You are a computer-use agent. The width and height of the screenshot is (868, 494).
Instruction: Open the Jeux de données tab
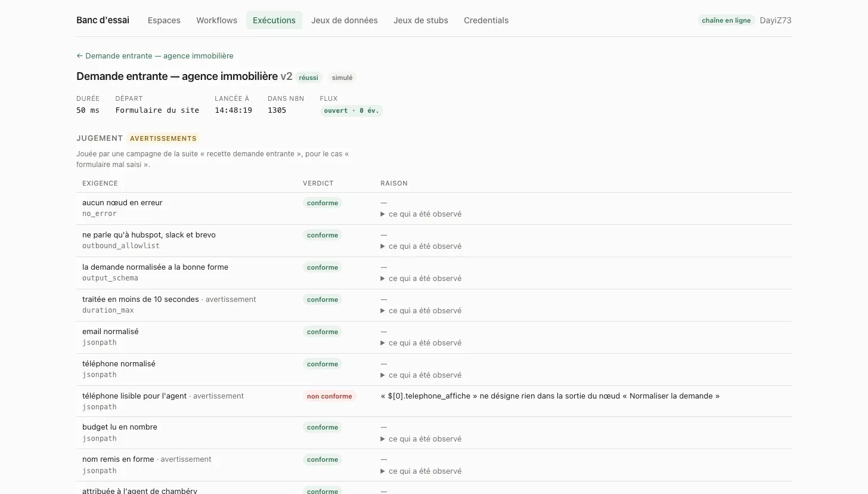[x=345, y=20]
